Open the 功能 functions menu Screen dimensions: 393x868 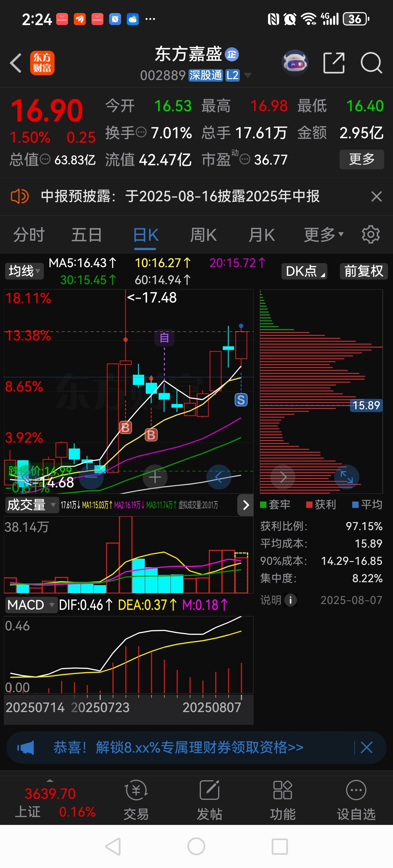(x=283, y=800)
